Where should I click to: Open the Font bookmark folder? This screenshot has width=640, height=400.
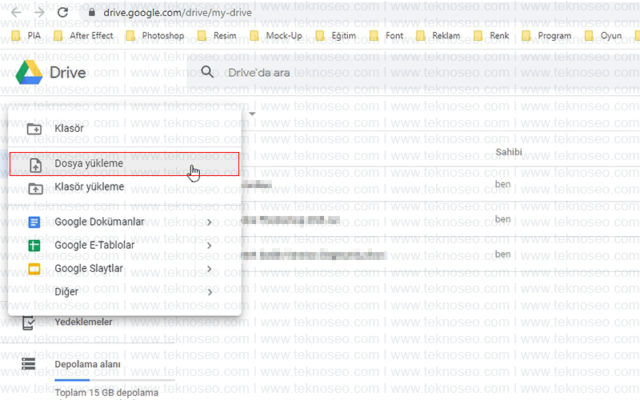click(386, 36)
